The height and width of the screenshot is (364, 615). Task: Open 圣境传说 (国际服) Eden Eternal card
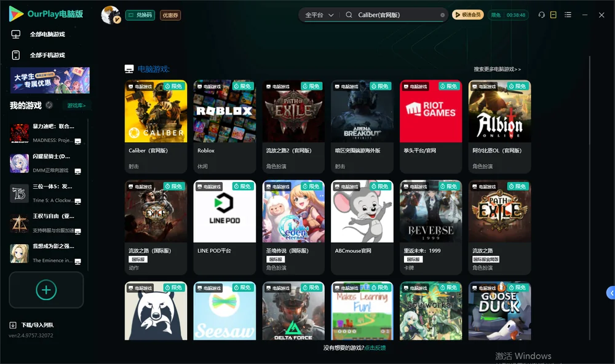tap(293, 228)
